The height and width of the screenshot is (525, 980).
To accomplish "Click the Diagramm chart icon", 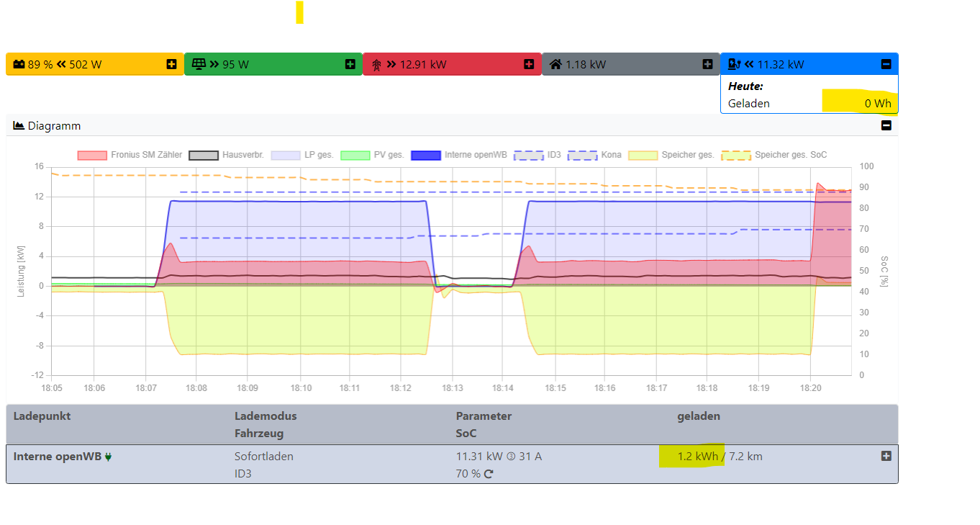I will (19, 125).
